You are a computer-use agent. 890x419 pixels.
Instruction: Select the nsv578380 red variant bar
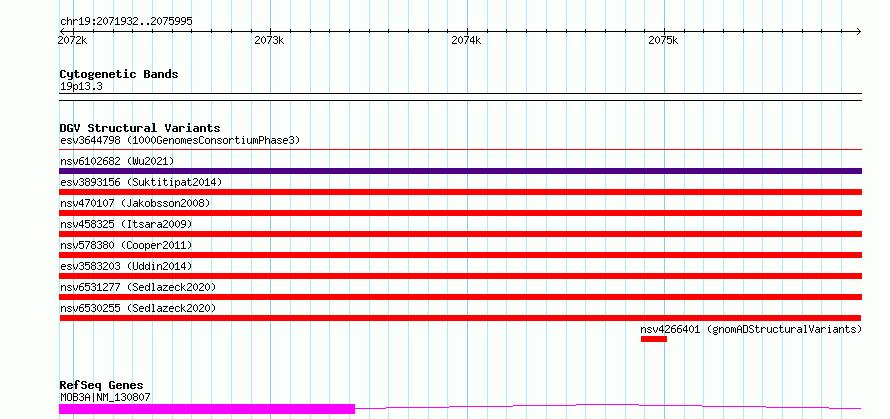point(460,255)
